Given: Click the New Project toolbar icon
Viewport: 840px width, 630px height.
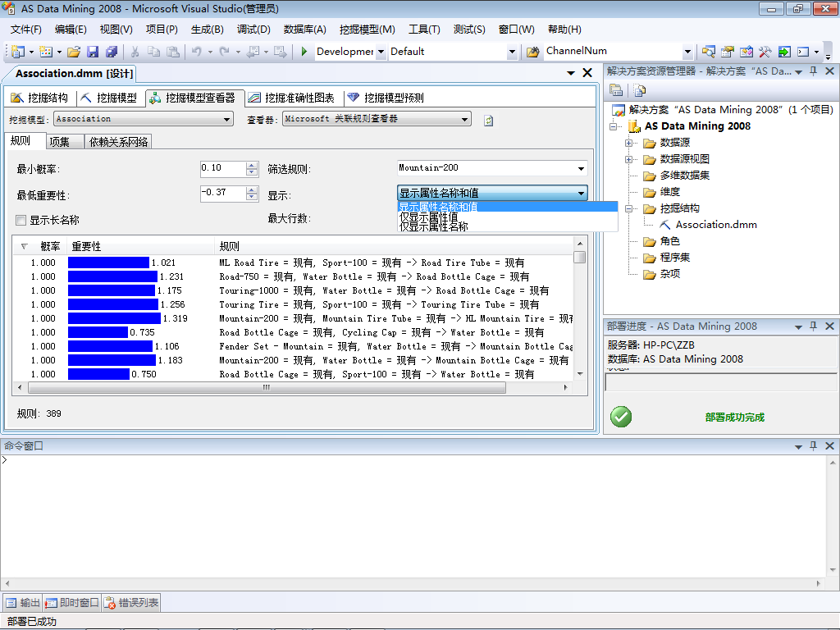Looking at the screenshot, I should pyautogui.click(x=18, y=52).
